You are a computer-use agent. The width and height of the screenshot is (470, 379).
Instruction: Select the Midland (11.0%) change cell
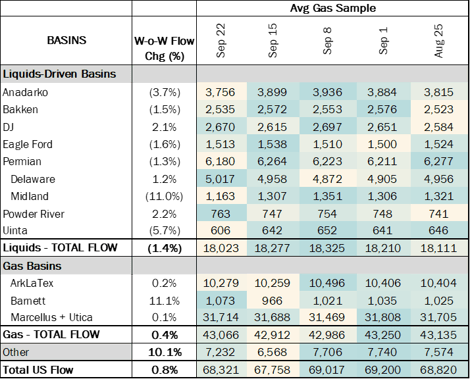tap(164, 196)
